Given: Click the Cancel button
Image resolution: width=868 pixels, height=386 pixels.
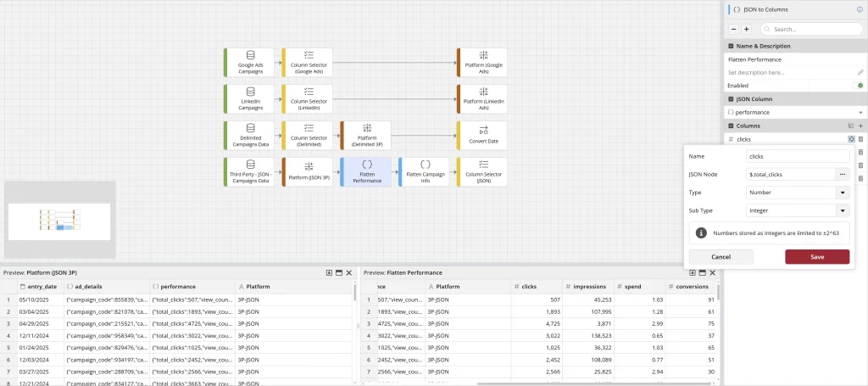Looking at the screenshot, I should pos(721,256).
